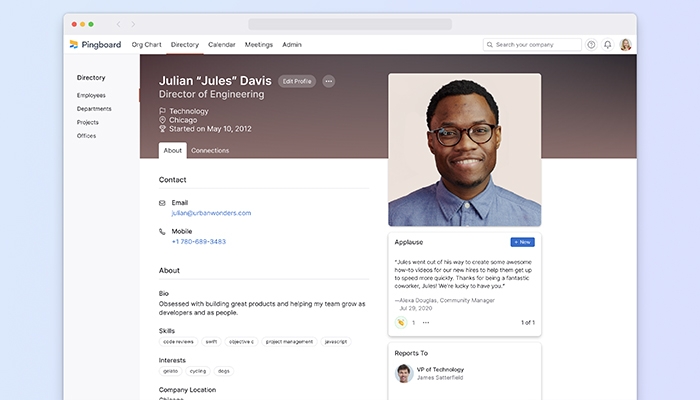
Task: Switch to the About tab
Action: (x=173, y=150)
